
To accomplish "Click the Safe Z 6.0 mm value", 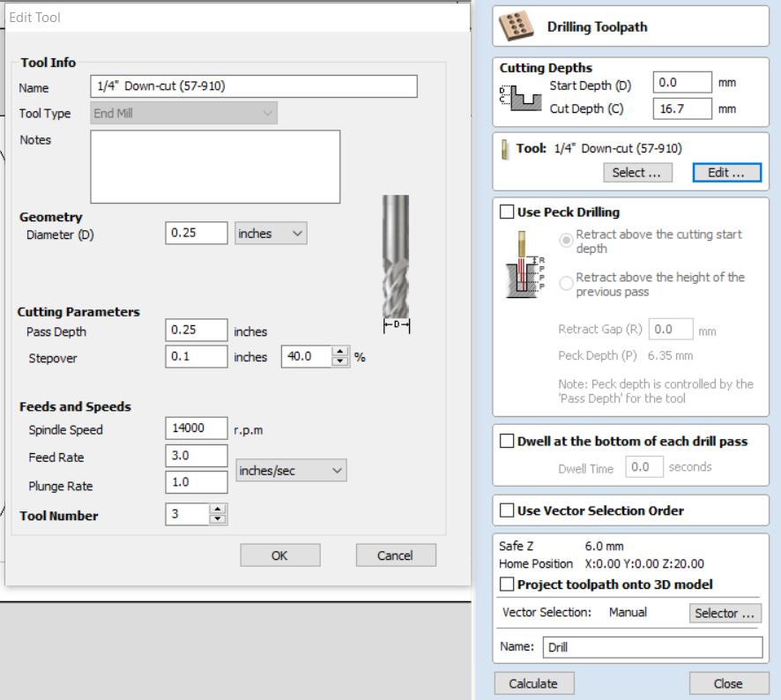I will (x=604, y=546).
